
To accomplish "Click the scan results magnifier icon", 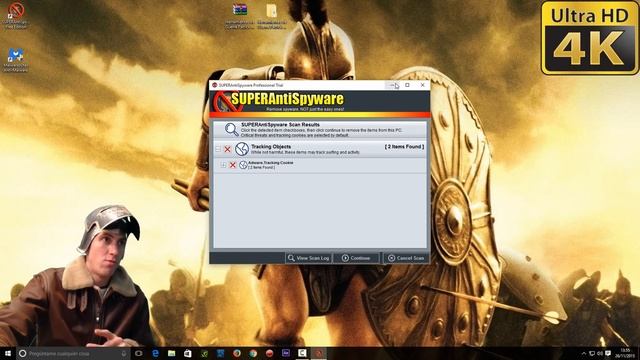I will coord(231,129).
